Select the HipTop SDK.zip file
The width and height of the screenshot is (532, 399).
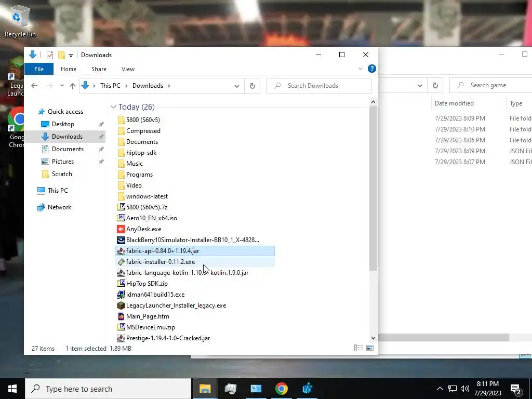[147, 283]
